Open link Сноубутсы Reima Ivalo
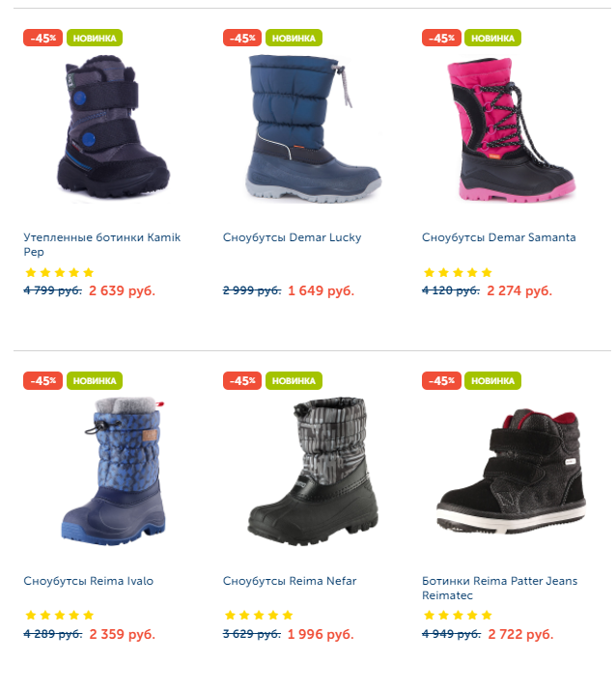The height and width of the screenshot is (689, 616). point(89,581)
